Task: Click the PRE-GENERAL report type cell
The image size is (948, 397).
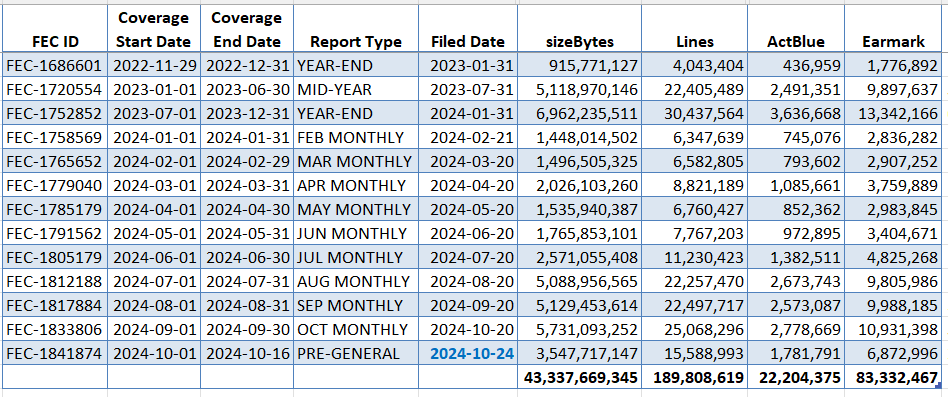Action: 356,353
